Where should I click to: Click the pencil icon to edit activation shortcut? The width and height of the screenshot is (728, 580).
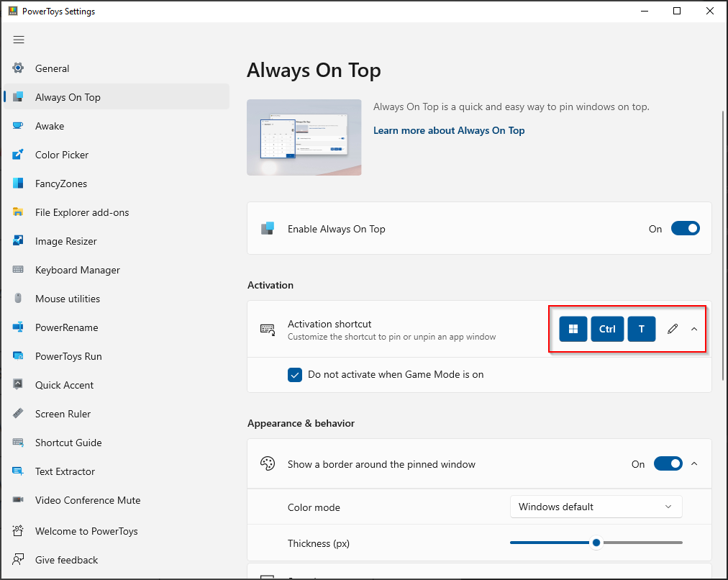[672, 329]
